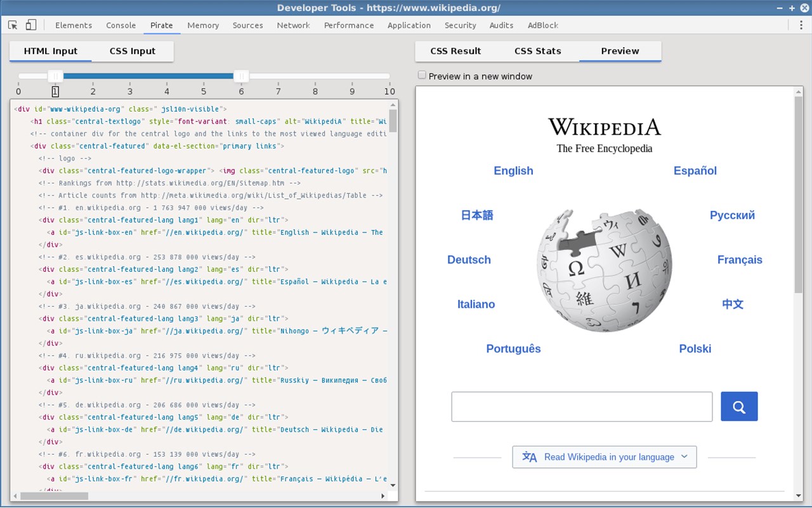Open the Français Wikipedia link
This screenshot has width=812, height=508.
pyautogui.click(x=740, y=260)
